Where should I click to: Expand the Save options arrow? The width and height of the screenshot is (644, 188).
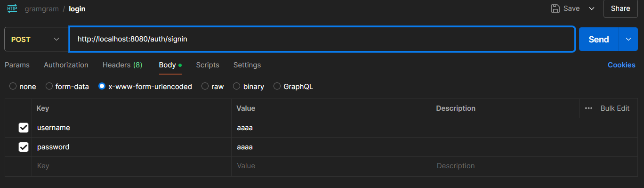[592, 8]
